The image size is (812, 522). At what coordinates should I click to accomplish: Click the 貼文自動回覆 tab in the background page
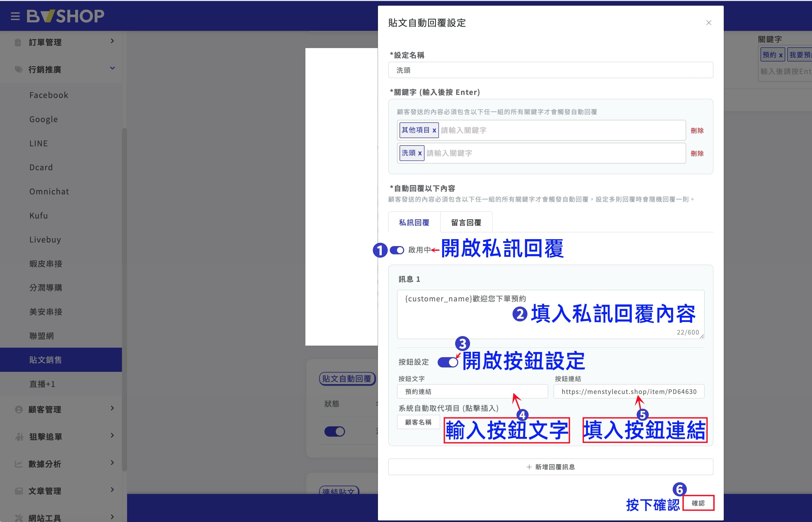347,379
